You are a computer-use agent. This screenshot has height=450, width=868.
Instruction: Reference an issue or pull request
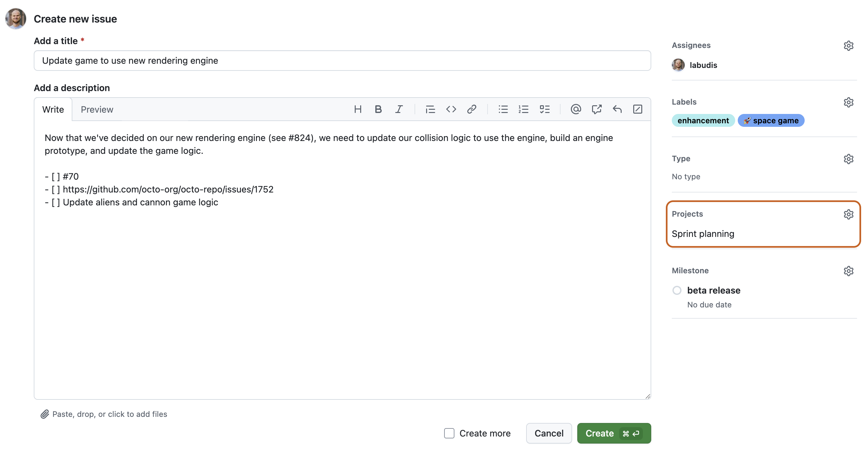click(597, 109)
